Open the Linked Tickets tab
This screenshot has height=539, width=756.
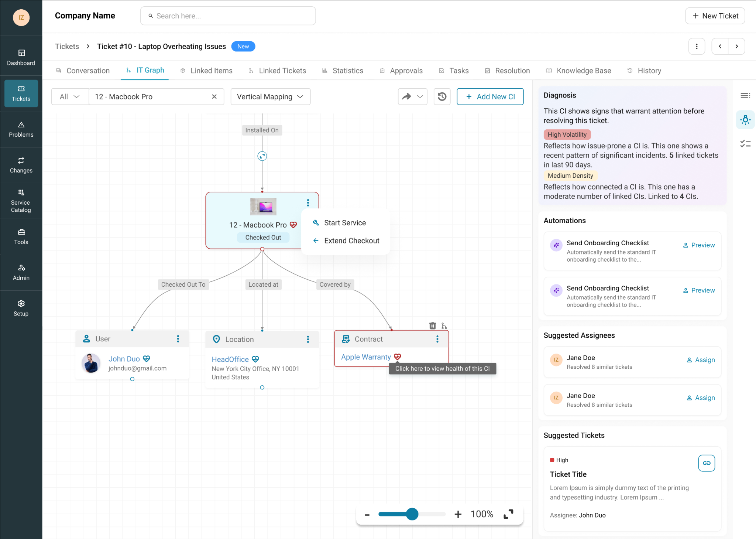pos(277,71)
